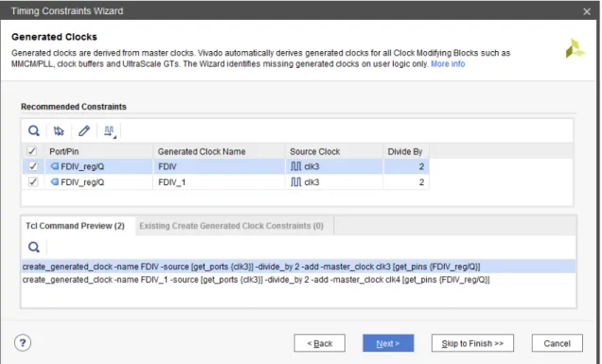Open search in Recommended Constraints toolbar
602x364 pixels.
coord(34,130)
